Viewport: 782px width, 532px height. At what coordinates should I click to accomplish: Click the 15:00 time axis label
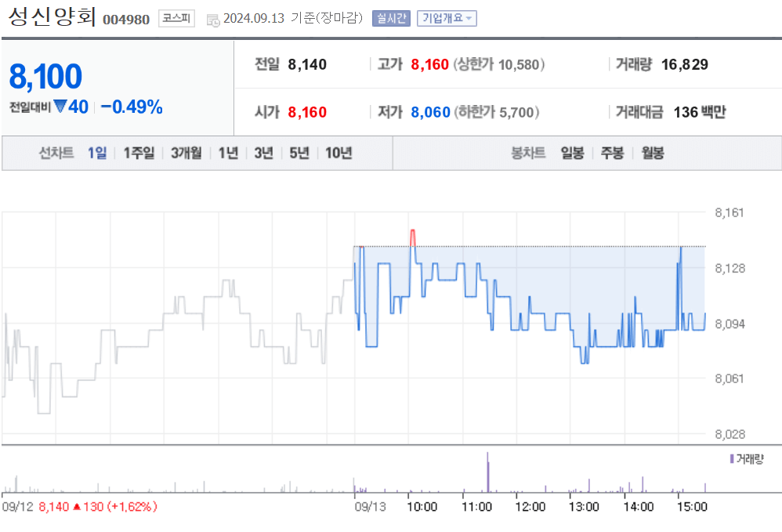click(692, 507)
